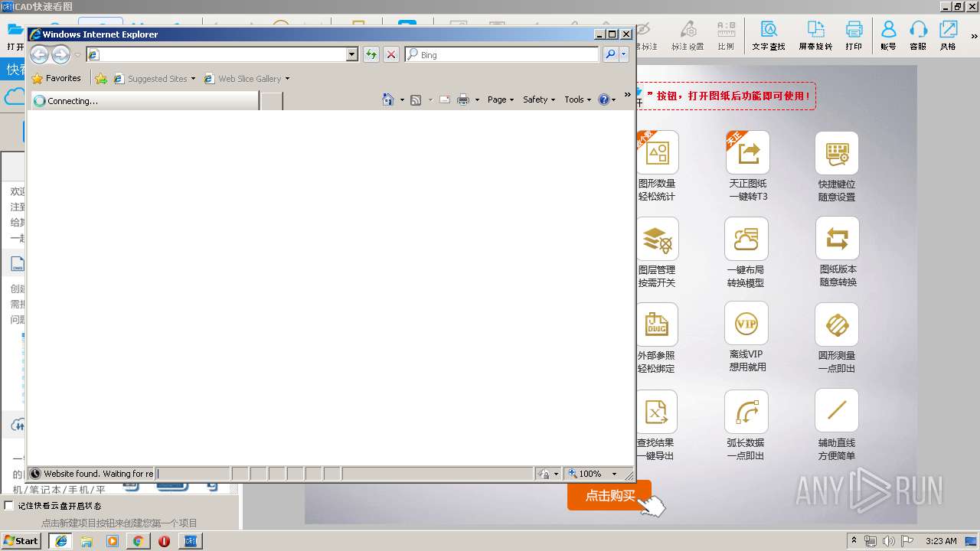Open the zoom level 100% dropdown arrow

(614, 474)
